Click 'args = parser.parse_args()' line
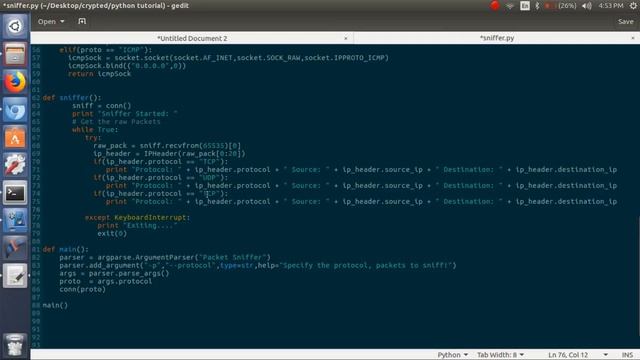 (114, 273)
